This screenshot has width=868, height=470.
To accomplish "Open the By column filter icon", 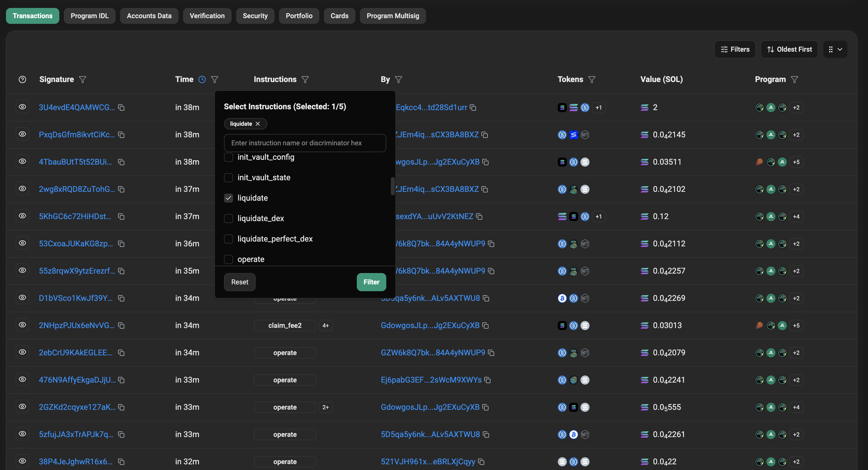I will pos(399,79).
